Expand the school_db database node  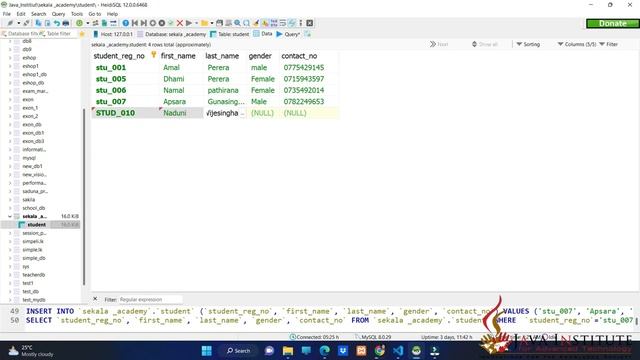point(10,208)
